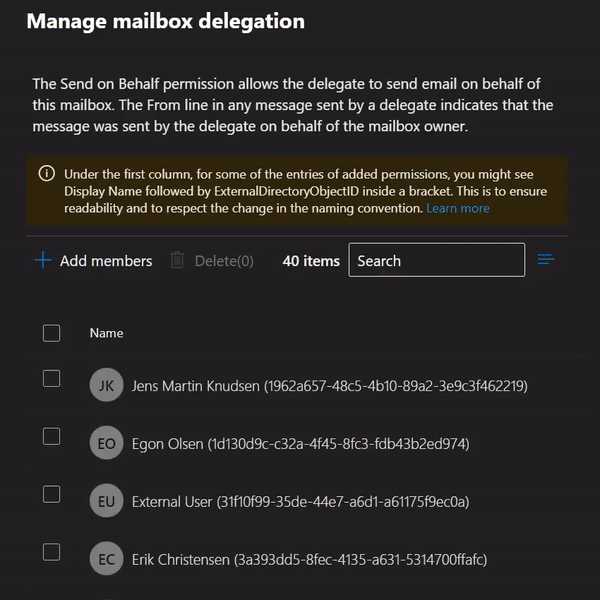Open the filter lines icon beside Search
Screen dimensions: 600x600
546,260
